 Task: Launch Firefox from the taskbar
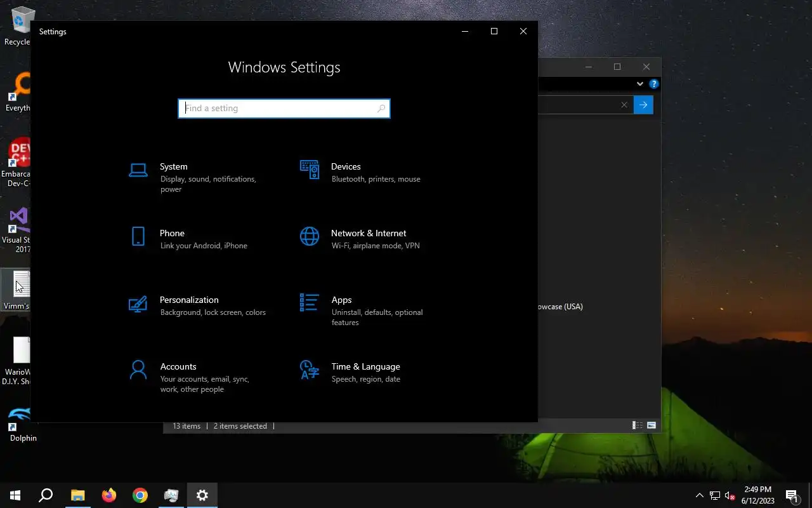tap(109, 495)
